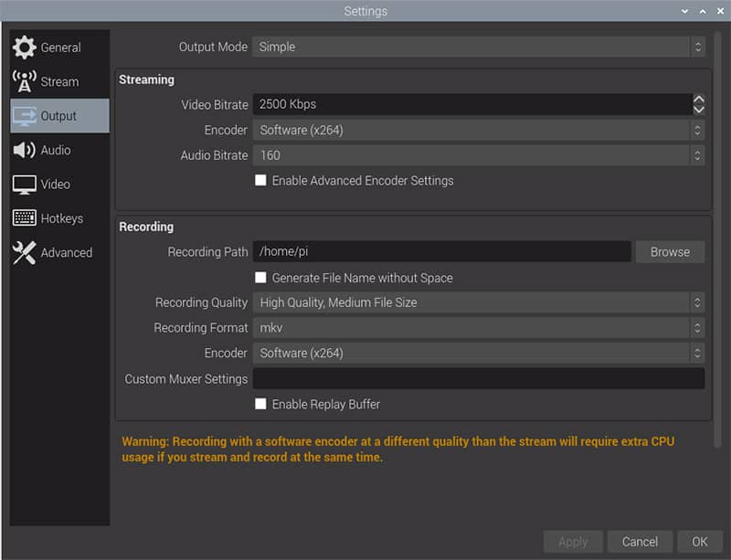Open the Video settings tab

coord(60,185)
